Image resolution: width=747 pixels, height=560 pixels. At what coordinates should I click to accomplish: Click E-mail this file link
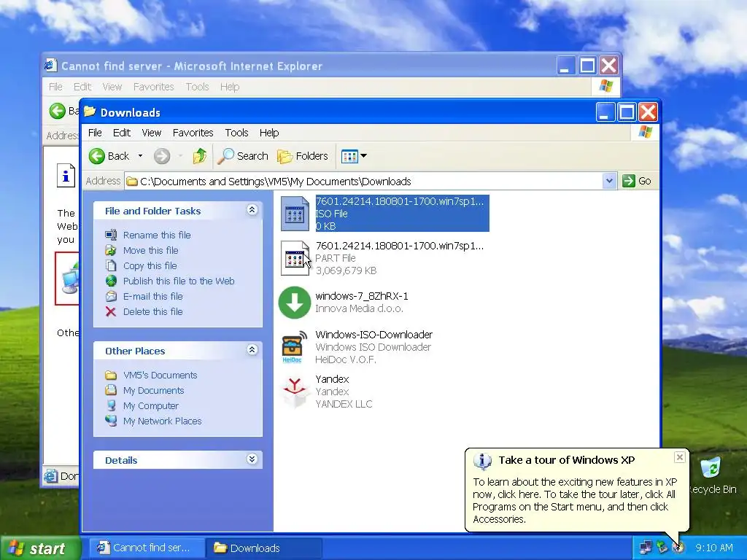coord(153,296)
